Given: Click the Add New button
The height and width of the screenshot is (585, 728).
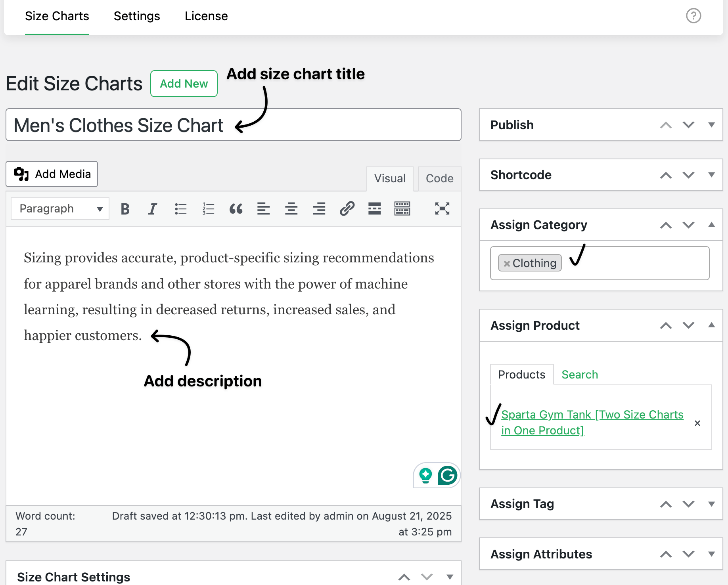Looking at the screenshot, I should 184,84.
